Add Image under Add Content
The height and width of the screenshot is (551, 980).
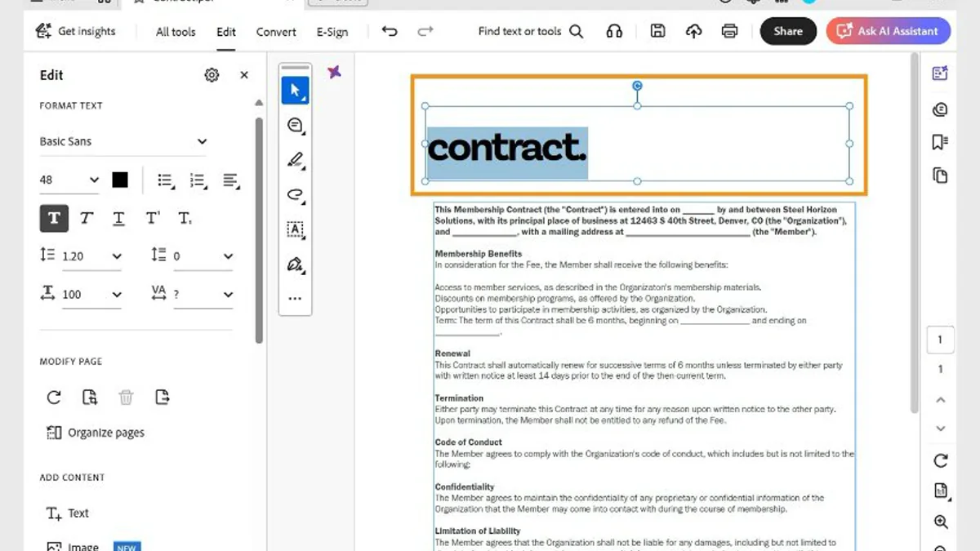click(74, 546)
